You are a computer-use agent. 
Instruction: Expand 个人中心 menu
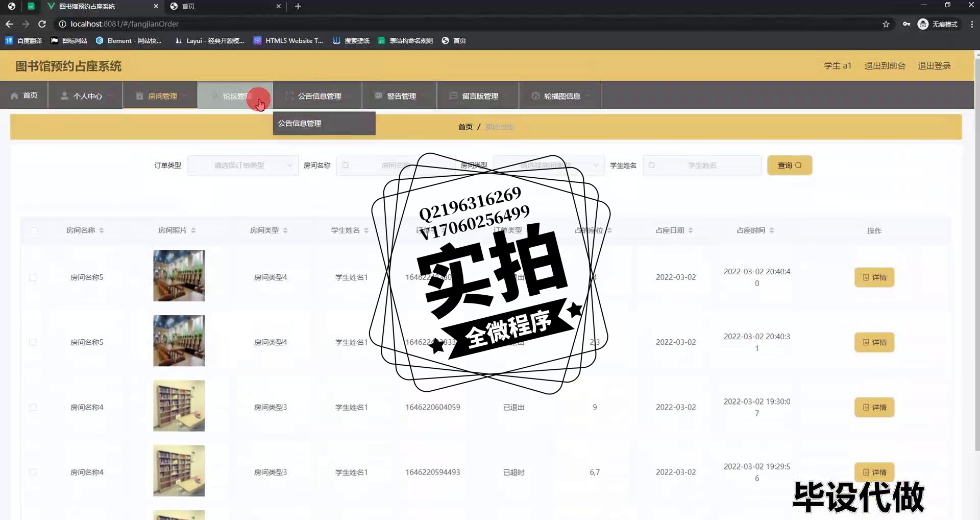coord(85,95)
